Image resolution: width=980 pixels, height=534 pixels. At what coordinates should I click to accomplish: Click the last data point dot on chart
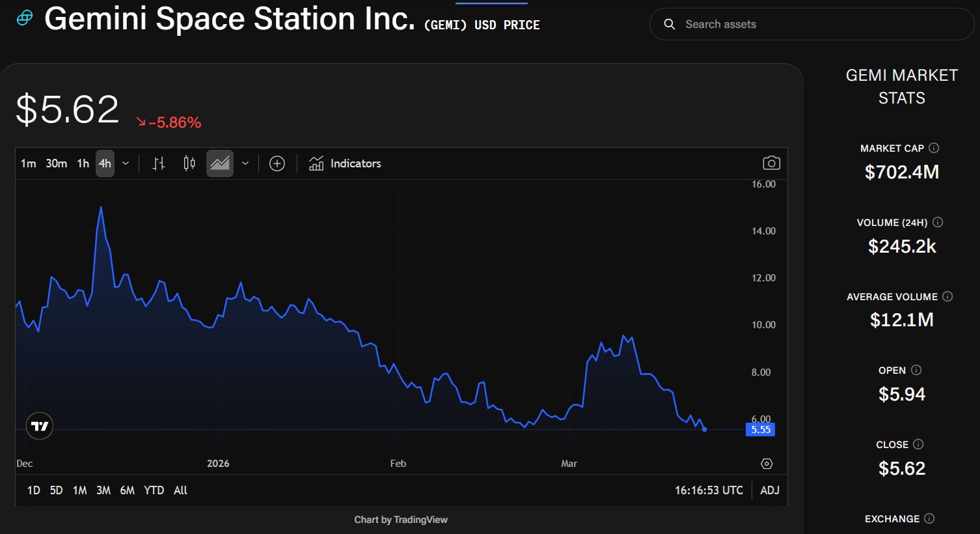click(705, 429)
